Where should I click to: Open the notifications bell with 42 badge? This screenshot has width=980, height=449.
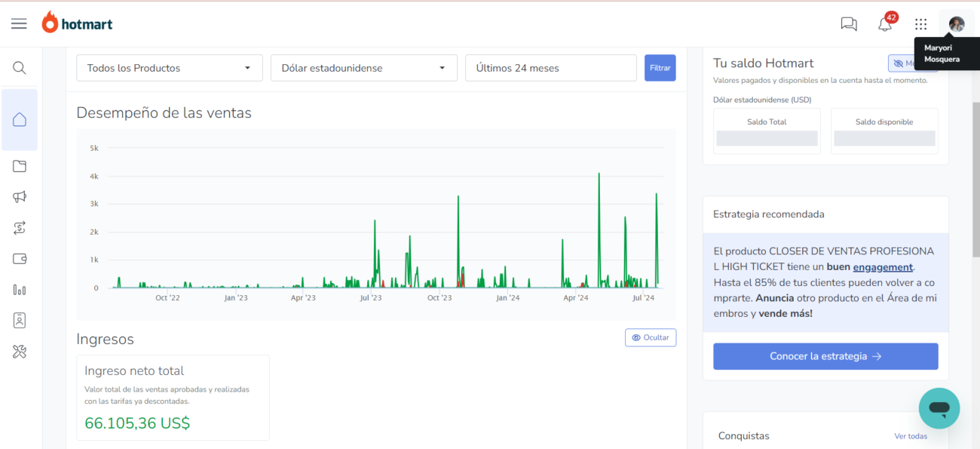pos(885,24)
